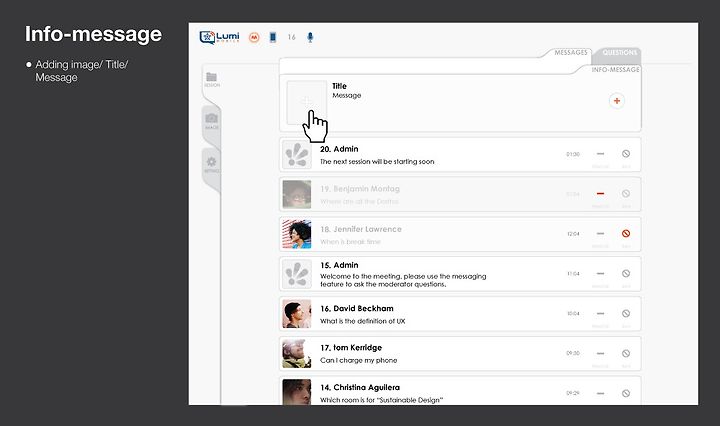Ban sender of message 20 Admin
Viewport: 720px width, 426px height.
point(626,154)
